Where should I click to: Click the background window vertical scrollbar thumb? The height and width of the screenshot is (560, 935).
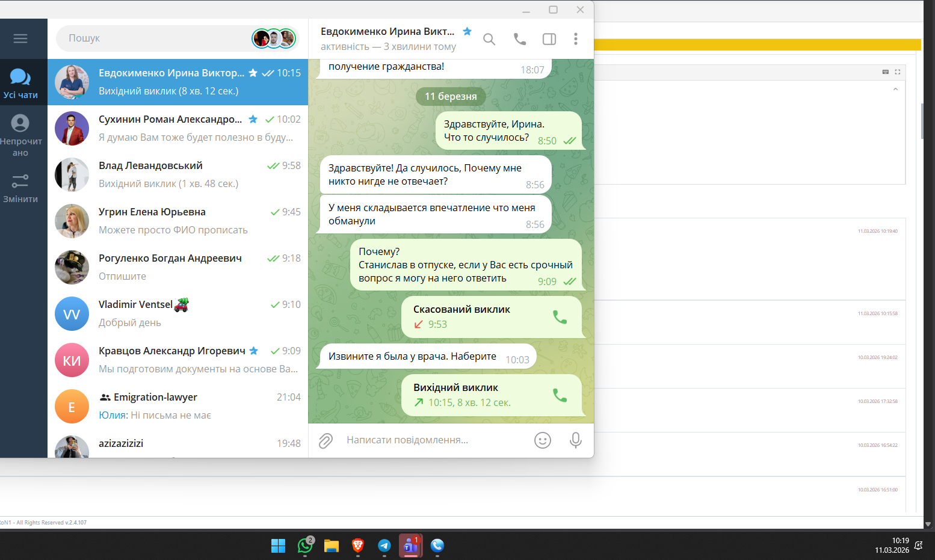[x=922, y=120]
